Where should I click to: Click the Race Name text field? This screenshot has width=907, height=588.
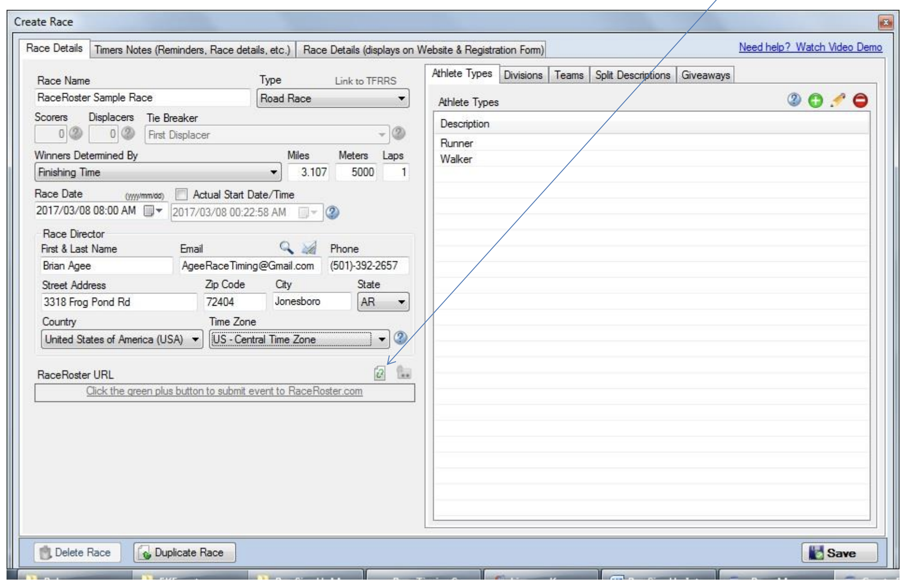coord(142,98)
